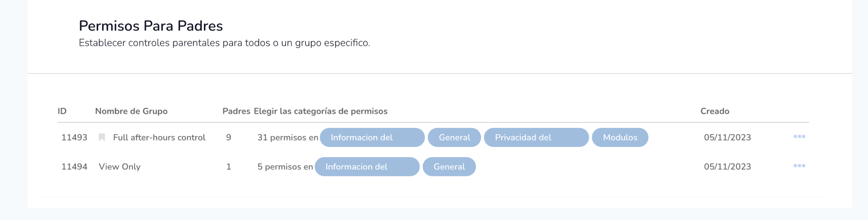This screenshot has width=868, height=220.
Task: Click the Creado column header
Action: [715, 111]
